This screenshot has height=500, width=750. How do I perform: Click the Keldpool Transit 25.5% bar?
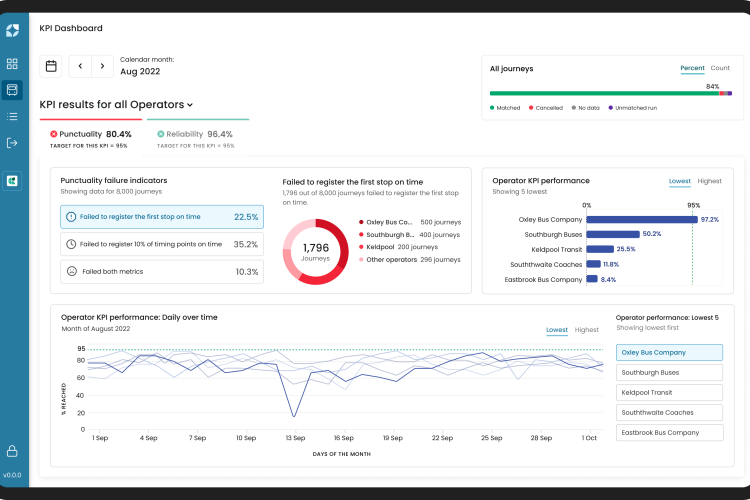tap(600, 249)
